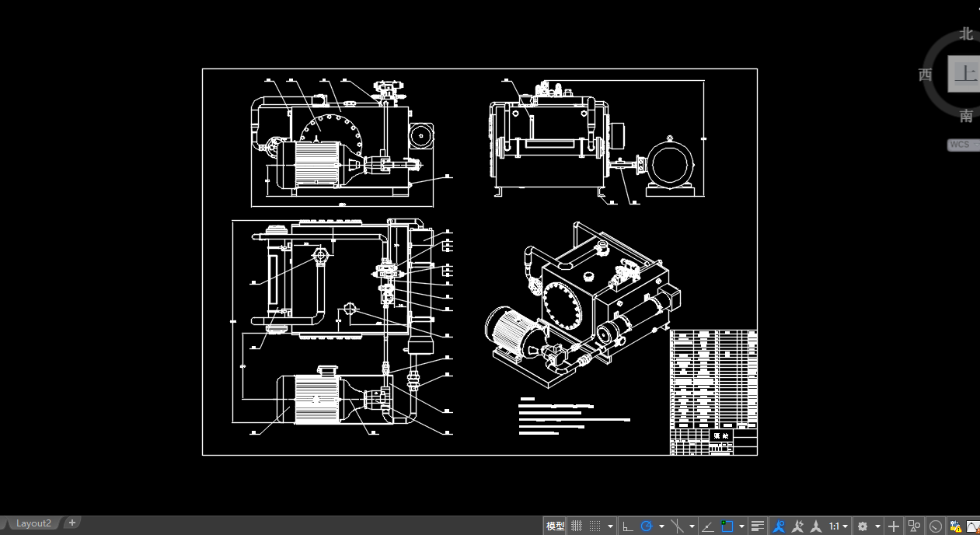
Task: Add new layout with plus tab
Action: [72, 523]
